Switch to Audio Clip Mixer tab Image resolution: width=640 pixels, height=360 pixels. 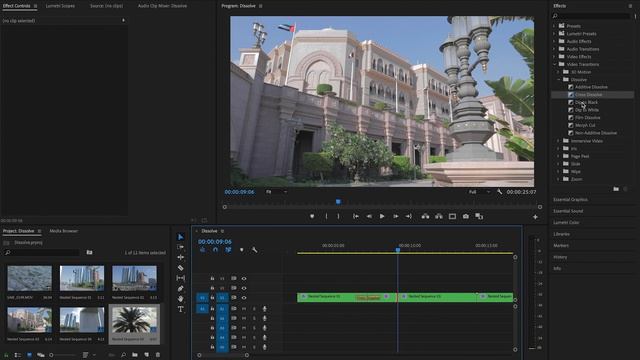pos(162,6)
